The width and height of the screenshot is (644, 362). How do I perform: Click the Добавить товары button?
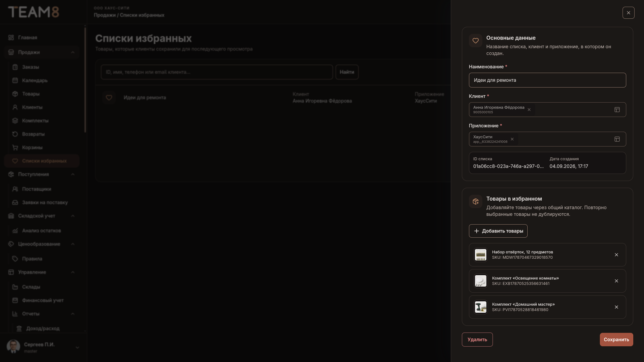tap(498, 231)
